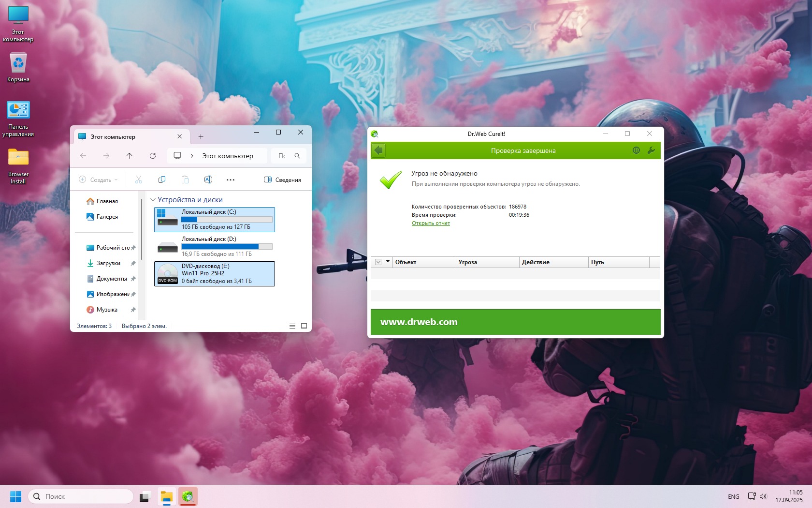This screenshot has width=812, height=508.
Task: Open 'Изображения' in Explorer sidebar
Action: pos(110,294)
